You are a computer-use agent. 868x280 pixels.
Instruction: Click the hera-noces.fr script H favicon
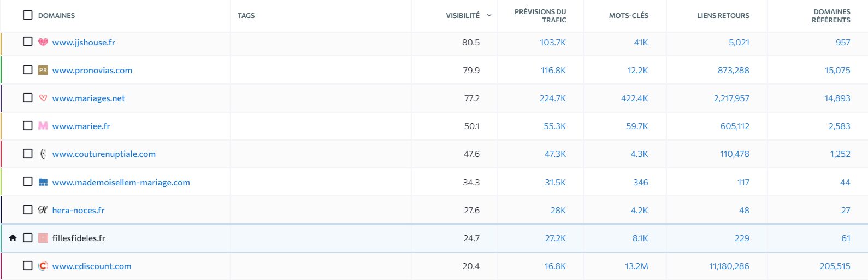[x=43, y=210]
